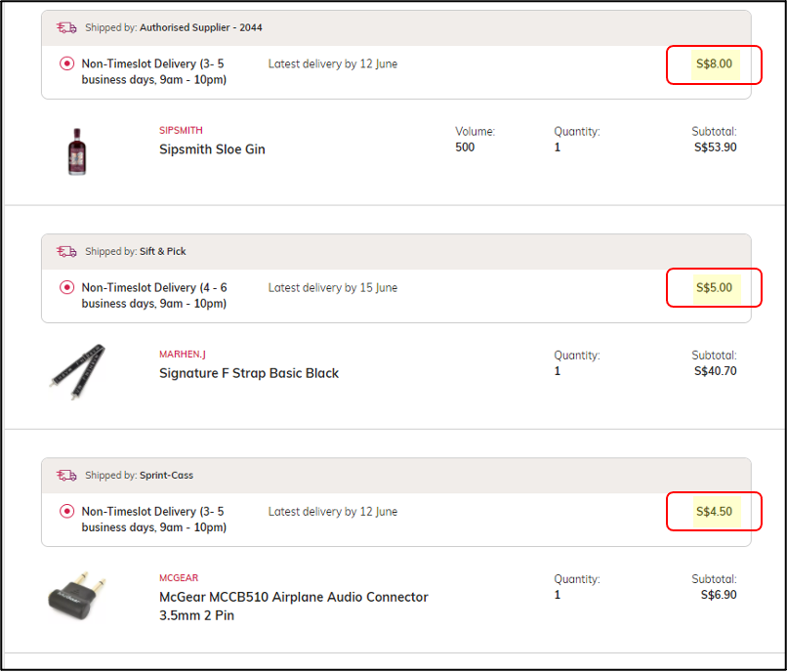Click the SIPSMITH brand name
This screenshot has height=672, width=787.
click(x=181, y=130)
